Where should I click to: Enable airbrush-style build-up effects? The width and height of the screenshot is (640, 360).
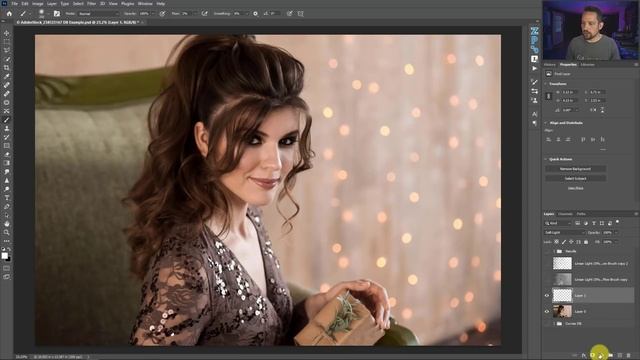[204, 13]
